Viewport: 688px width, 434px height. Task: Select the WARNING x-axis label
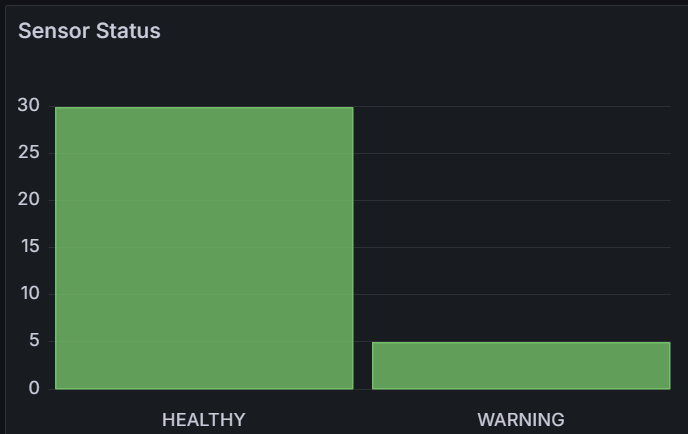[x=521, y=420]
